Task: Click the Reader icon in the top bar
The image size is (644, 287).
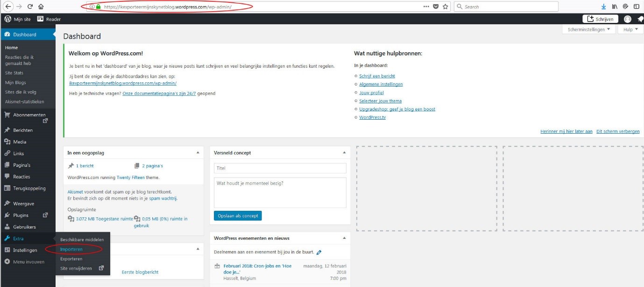Action: [41, 19]
